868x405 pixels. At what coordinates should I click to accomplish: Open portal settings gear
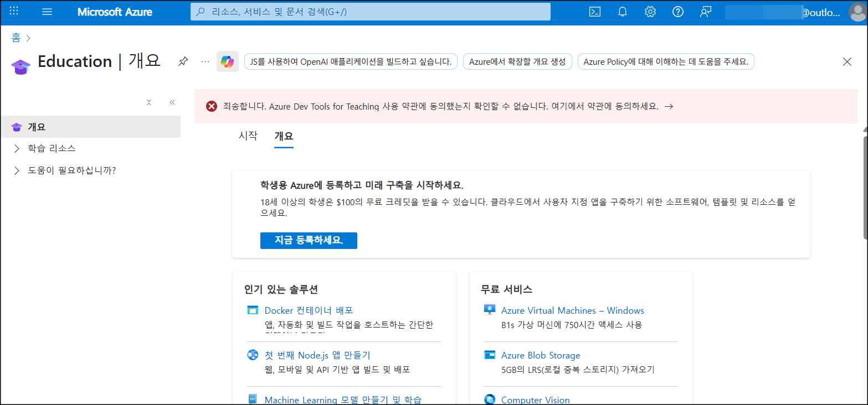[650, 12]
